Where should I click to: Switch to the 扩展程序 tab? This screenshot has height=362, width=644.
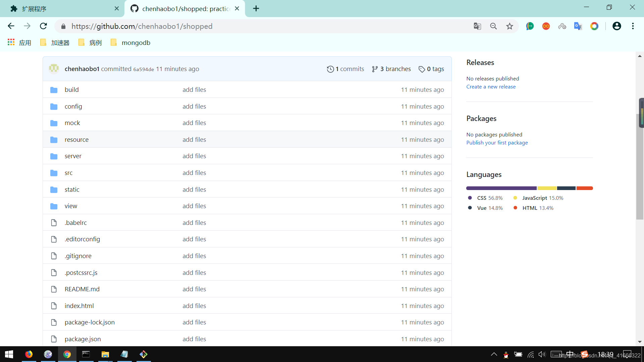(62, 9)
